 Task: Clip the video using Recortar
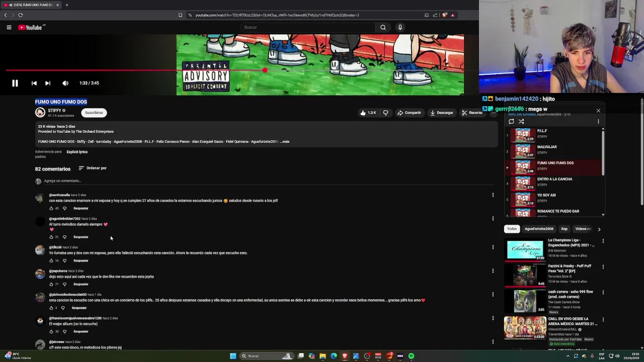(x=472, y=113)
